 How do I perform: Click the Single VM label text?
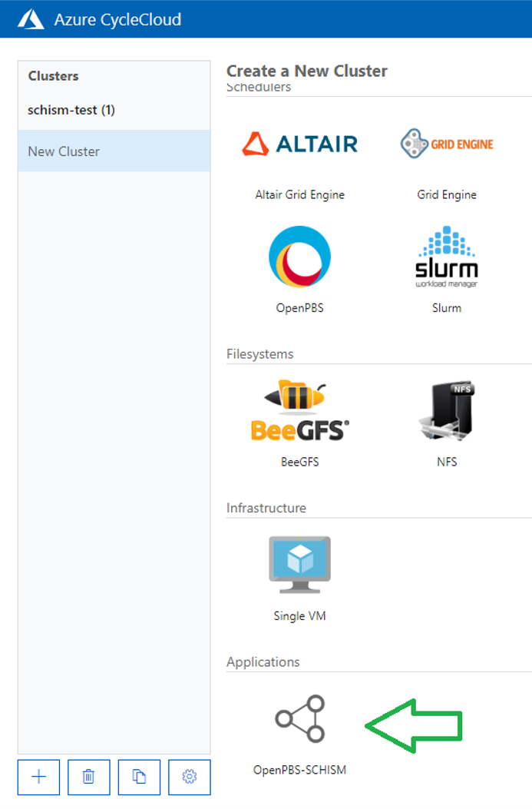pos(299,616)
